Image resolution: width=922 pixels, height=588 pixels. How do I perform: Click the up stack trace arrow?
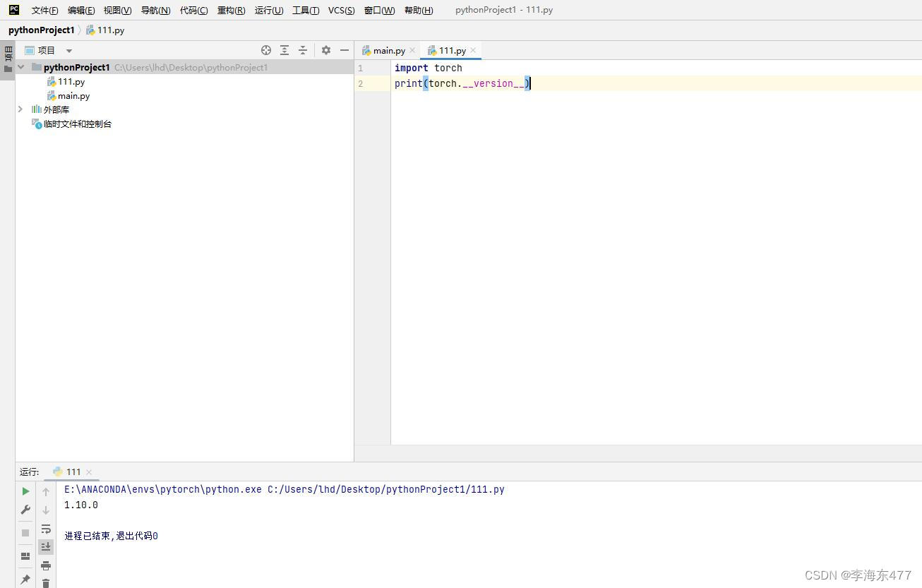pyautogui.click(x=46, y=491)
